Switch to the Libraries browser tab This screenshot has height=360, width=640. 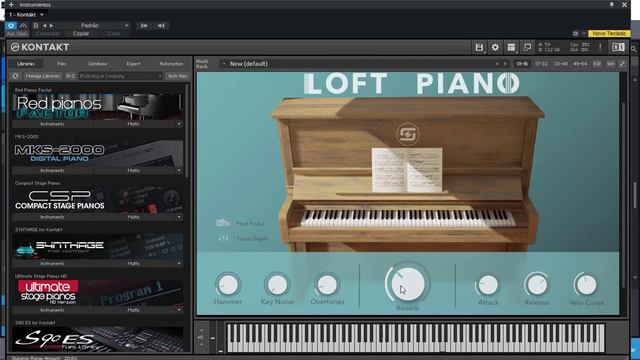pyautogui.click(x=26, y=64)
